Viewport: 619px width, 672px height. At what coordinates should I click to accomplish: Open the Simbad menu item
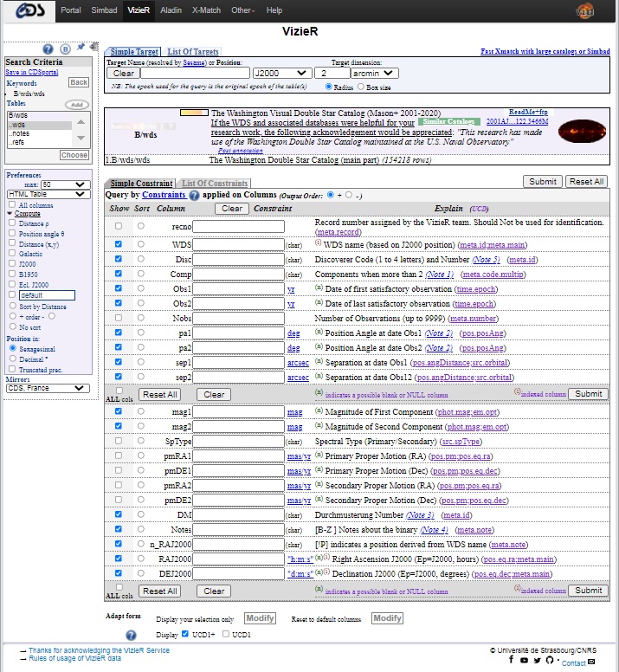104,10
